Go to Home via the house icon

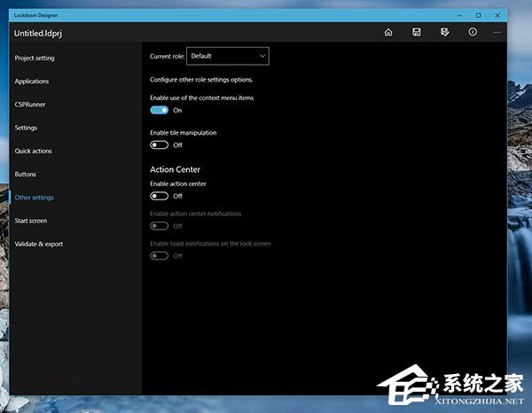(x=388, y=32)
